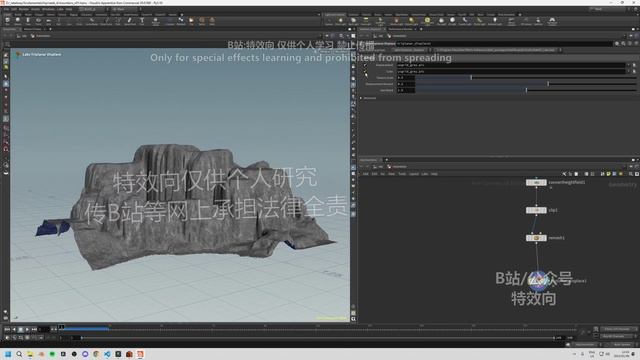Select the File shelf tool
The image size is (640, 360).
(x=191, y=21)
